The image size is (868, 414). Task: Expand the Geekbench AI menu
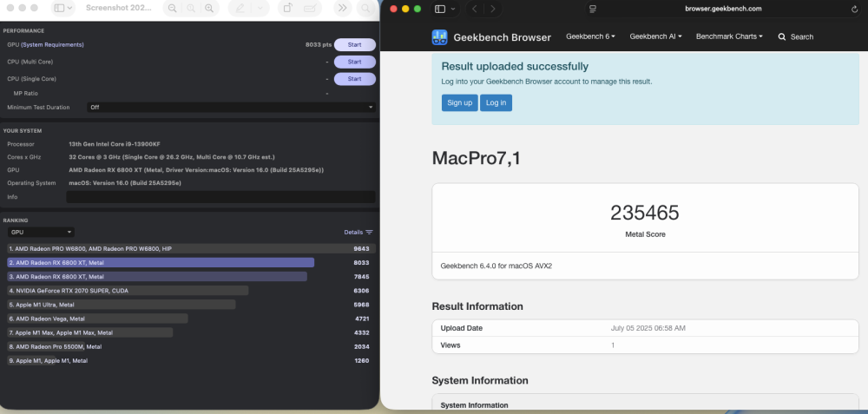pos(655,36)
